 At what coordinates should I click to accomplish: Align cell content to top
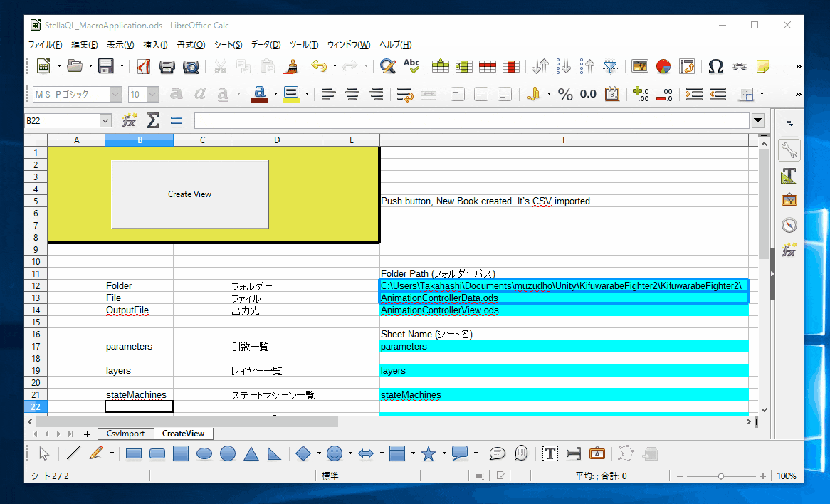pyautogui.click(x=458, y=94)
